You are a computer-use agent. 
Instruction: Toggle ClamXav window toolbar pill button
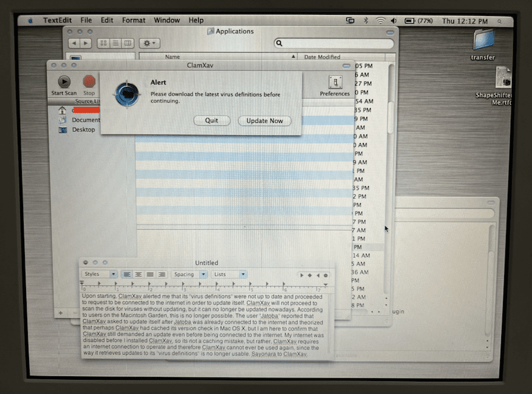tap(346, 66)
